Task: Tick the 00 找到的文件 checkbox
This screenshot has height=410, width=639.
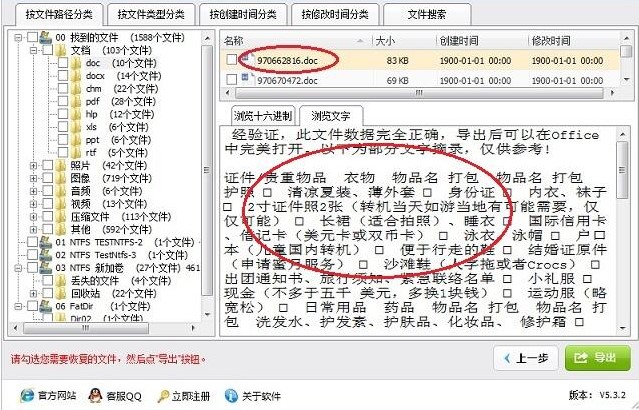Action: click(32, 37)
